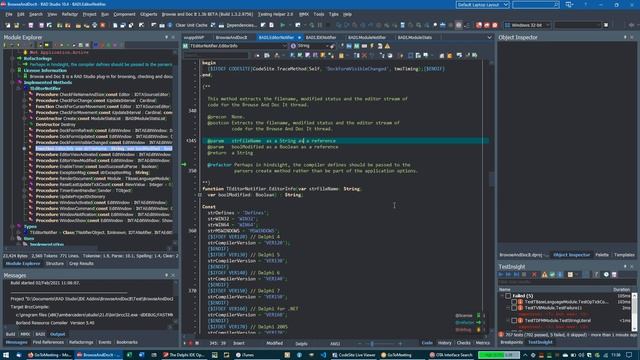Select Procedure UpdateProjectDictionary tree item

[x=70, y=197]
